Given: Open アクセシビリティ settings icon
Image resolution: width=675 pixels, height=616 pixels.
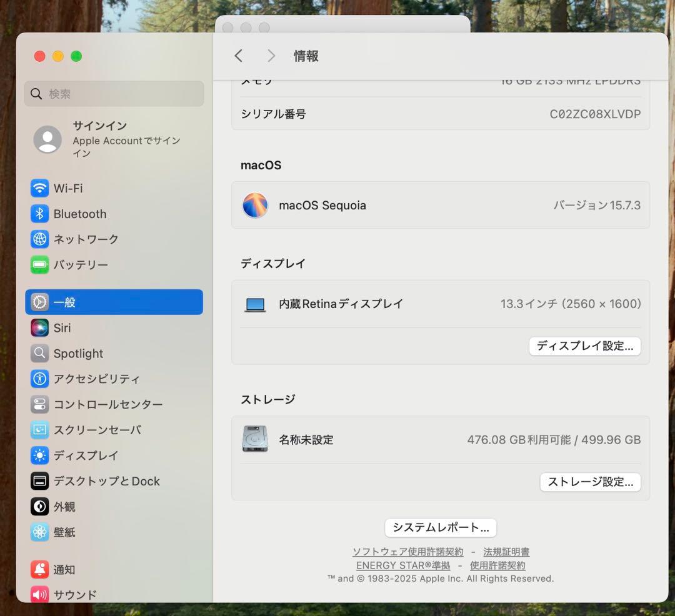Looking at the screenshot, I should (x=39, y=379).
